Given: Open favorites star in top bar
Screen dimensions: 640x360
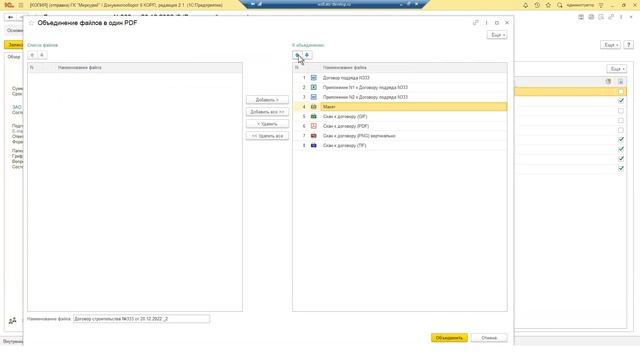Looking at the screenshot, I should (548, 5).
